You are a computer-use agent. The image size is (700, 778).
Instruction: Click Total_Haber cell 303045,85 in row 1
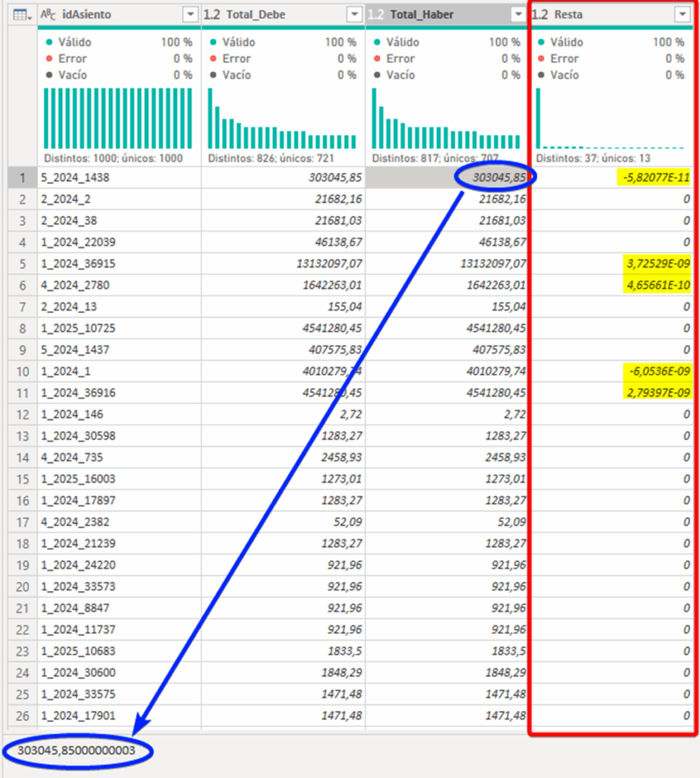coord(447,178)
